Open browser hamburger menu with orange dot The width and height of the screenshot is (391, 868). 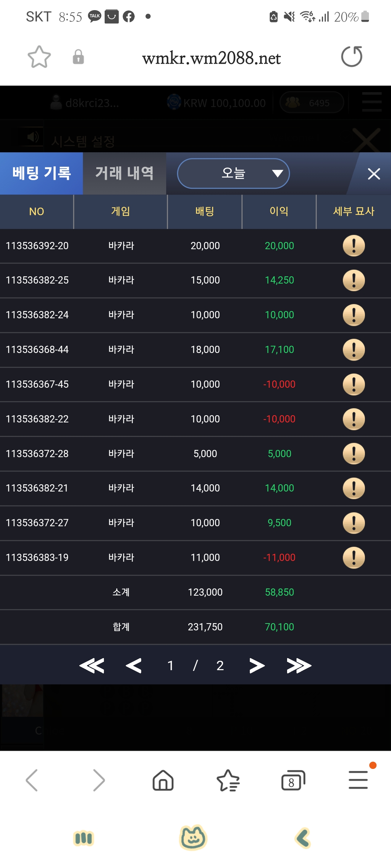point(358,779)
